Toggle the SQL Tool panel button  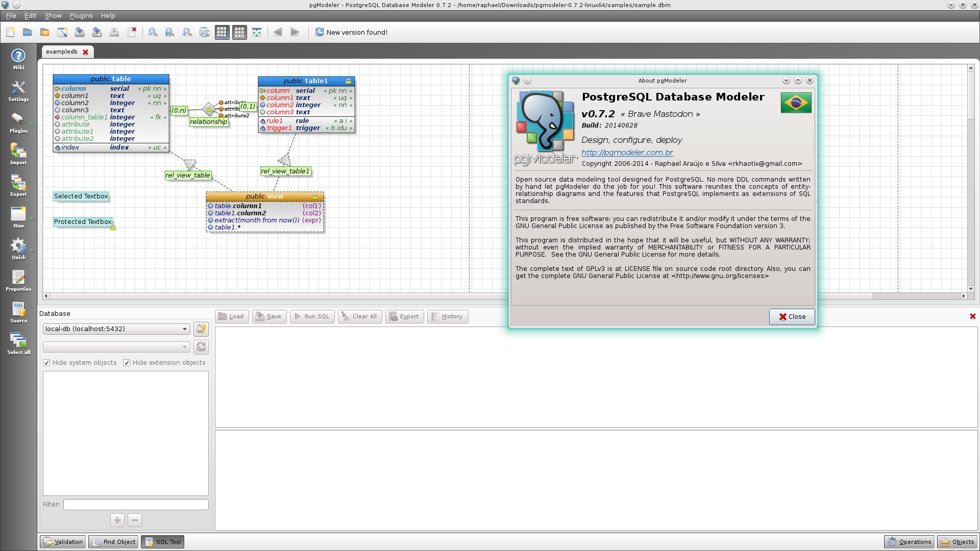coord(162,542)
